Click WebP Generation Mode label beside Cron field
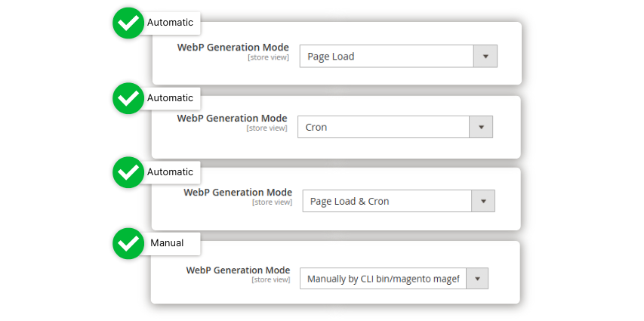644x321 pixels. [232, 119]
